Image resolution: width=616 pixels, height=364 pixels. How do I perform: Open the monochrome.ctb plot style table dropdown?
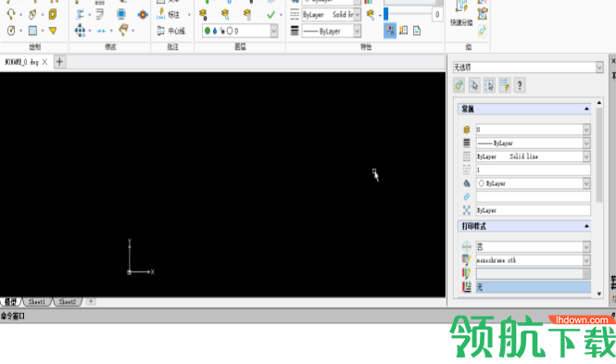click(534, 260)
